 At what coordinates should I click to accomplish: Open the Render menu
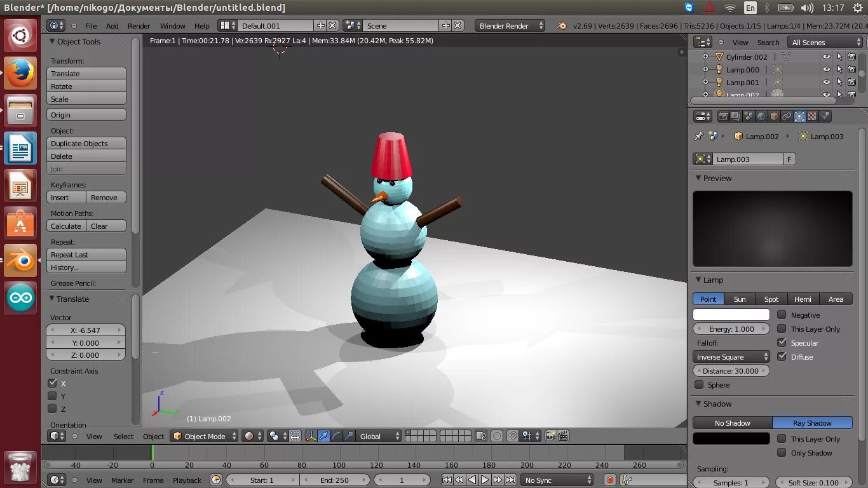tap(139, 26)
